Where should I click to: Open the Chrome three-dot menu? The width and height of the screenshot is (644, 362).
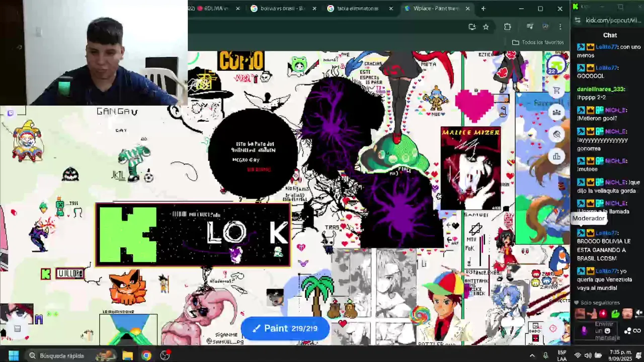click(560, 27)
